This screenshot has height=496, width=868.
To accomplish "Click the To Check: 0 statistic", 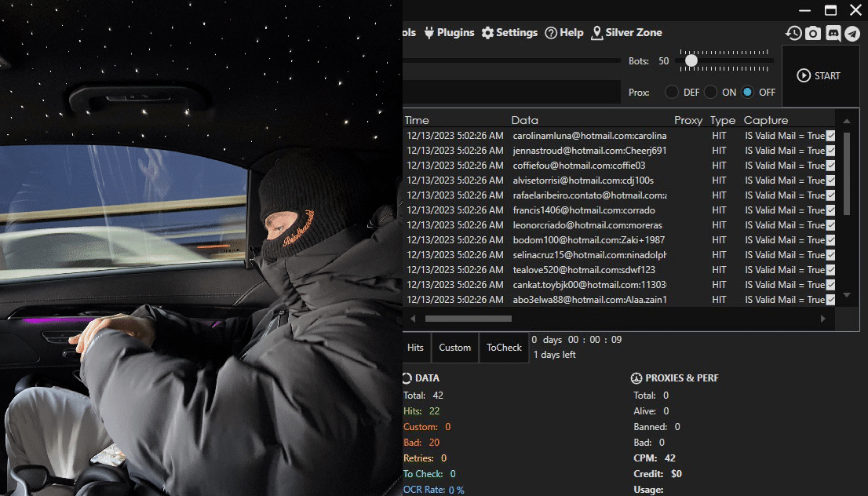I will pos(429,474).
